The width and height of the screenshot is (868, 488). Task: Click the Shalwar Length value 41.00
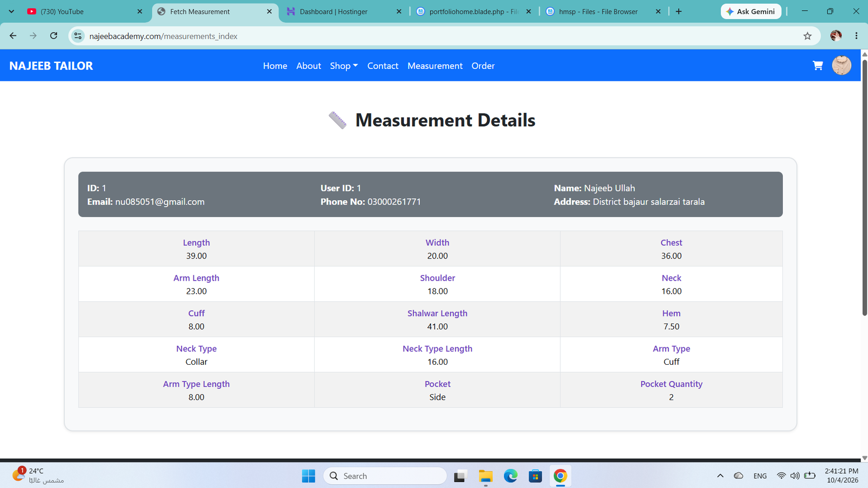[x=437, y=327]
